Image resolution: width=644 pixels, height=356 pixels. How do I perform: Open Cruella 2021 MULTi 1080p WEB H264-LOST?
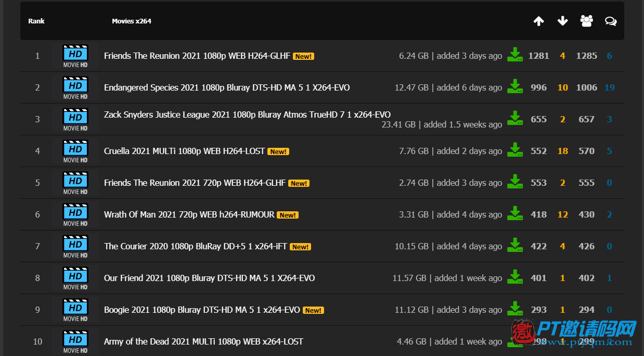pyautogui.click(x=184, y=151)
